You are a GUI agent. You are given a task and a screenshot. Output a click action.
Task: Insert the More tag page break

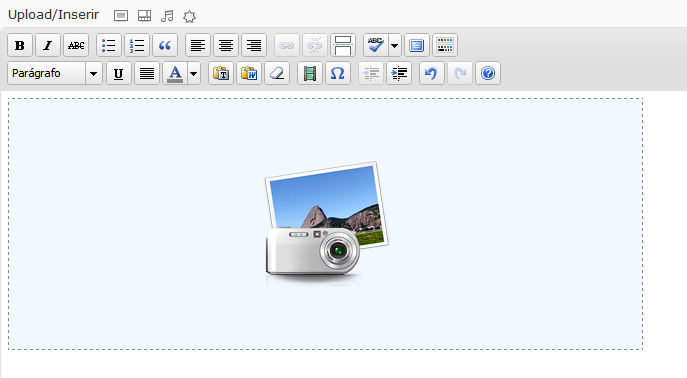point(343,45)
